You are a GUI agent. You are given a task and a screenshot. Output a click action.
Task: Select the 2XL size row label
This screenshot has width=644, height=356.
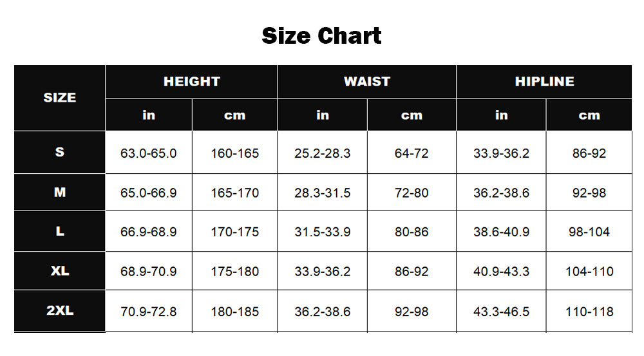click(60, 310)
